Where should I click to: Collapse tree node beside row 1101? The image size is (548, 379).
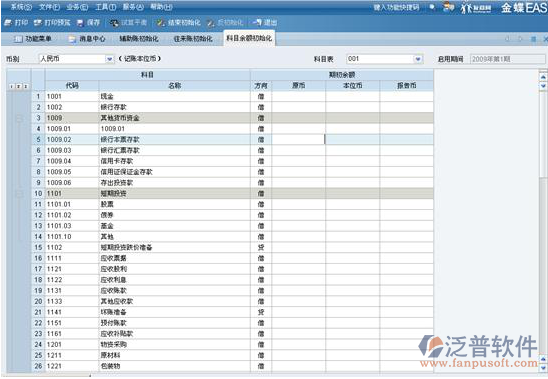pos(20,194)
